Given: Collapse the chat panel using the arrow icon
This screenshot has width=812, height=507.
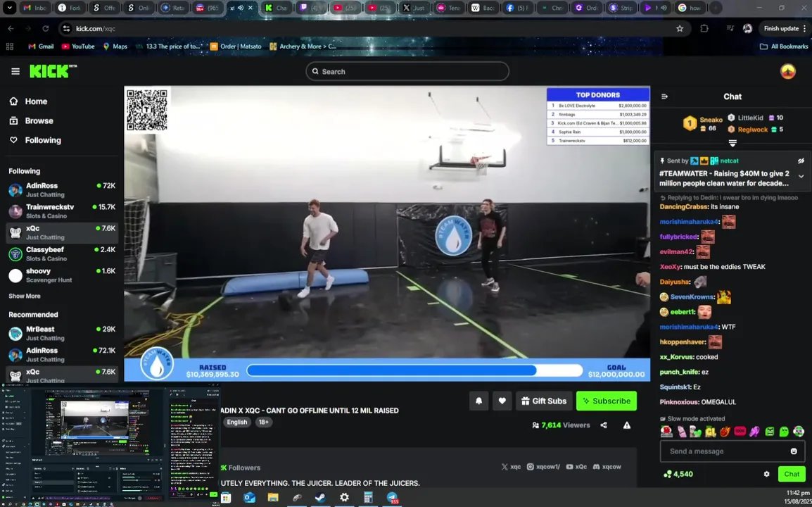Looking at the screenshot, I should pyautogui.click(x=664, y=96).
